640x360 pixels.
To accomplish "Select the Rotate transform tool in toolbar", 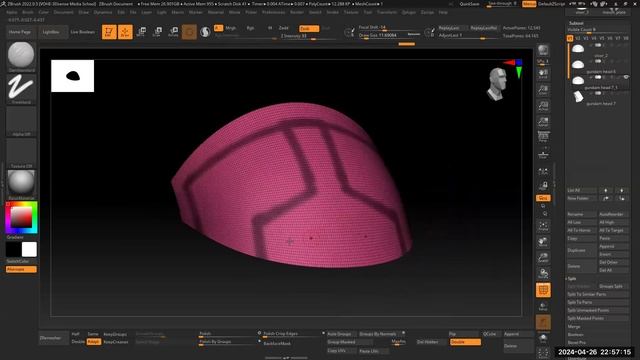I will tap(173, 32).
